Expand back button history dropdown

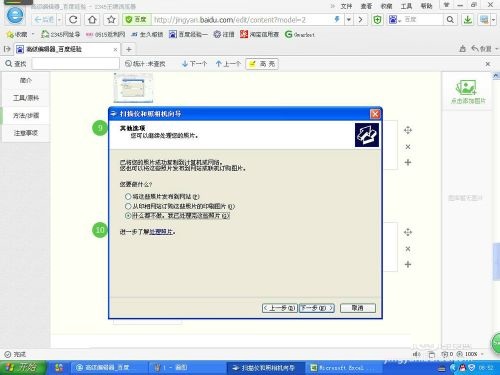59,20
